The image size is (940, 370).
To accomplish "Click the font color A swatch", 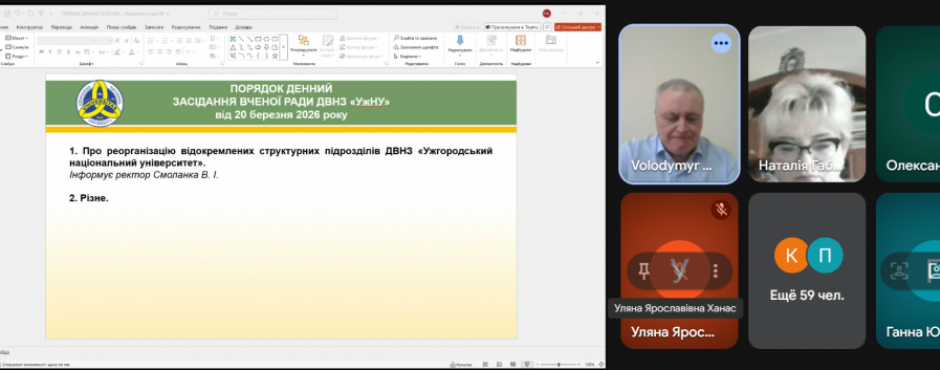I will point(131,52).
